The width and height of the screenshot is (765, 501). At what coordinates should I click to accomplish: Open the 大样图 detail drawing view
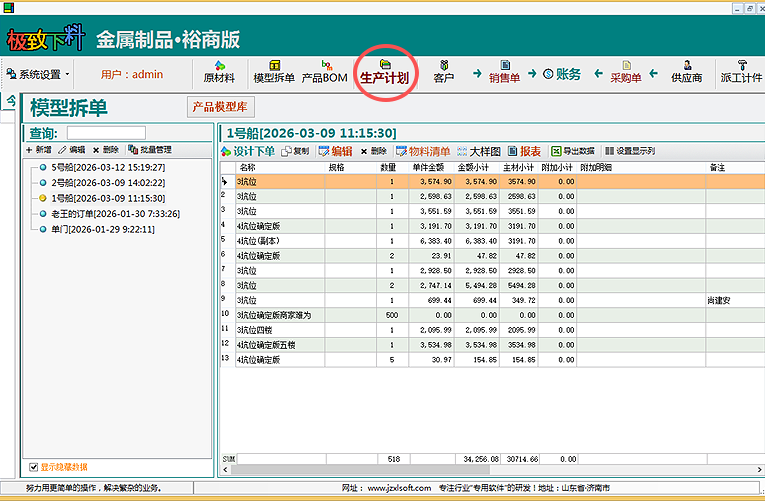(x=478, y=151)
